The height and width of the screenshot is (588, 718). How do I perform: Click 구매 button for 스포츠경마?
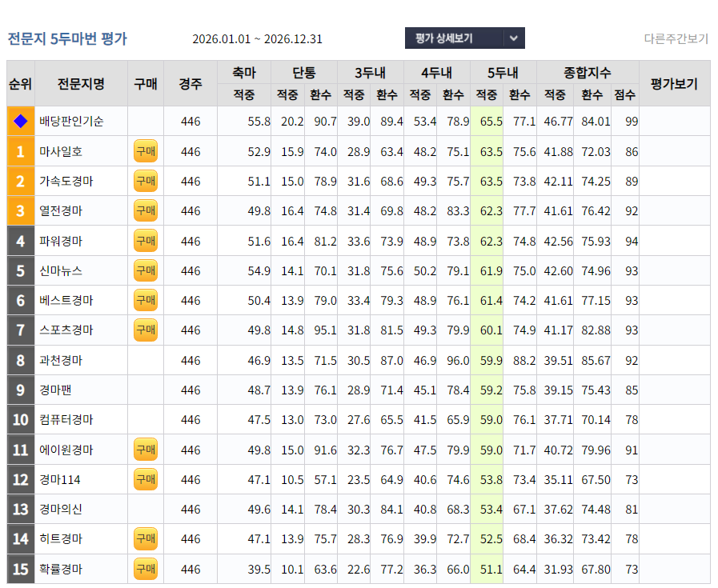pos(146,330)
